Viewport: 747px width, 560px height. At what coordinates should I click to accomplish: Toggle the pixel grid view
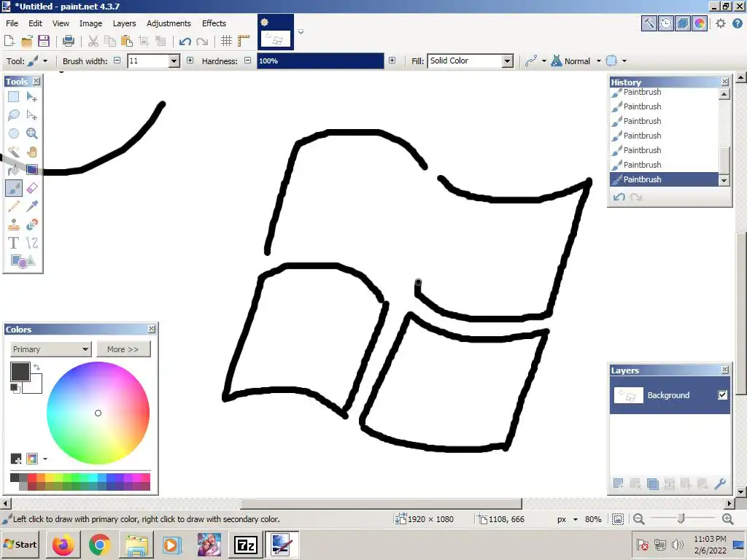(x=226, y=41)
